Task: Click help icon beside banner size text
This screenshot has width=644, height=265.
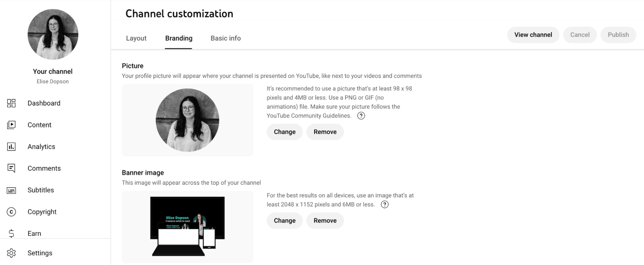Action: click(385, 204)
